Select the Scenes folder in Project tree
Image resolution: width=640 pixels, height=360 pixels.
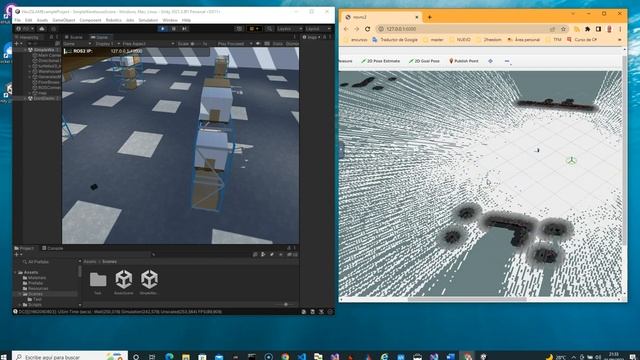(33, 294)
